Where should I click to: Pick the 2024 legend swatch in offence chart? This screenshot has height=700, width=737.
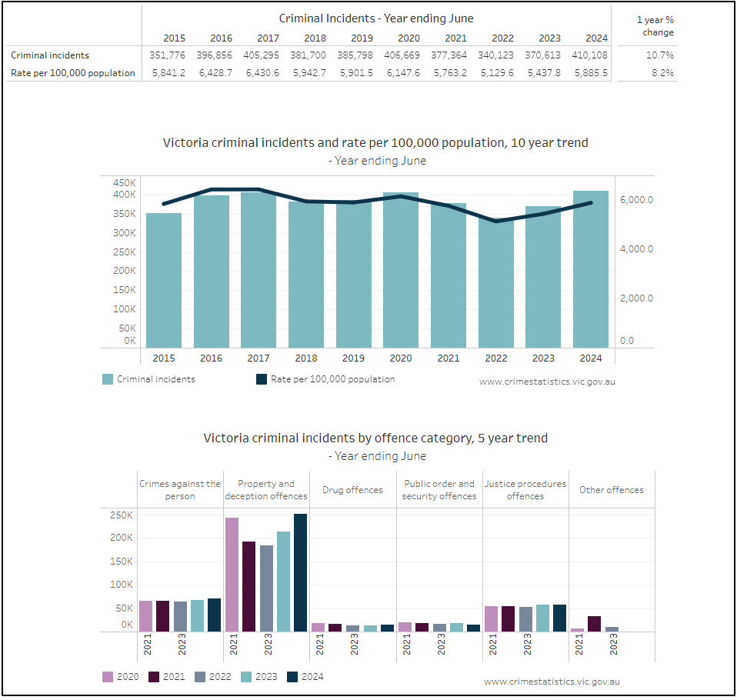(x=292, y=677)
